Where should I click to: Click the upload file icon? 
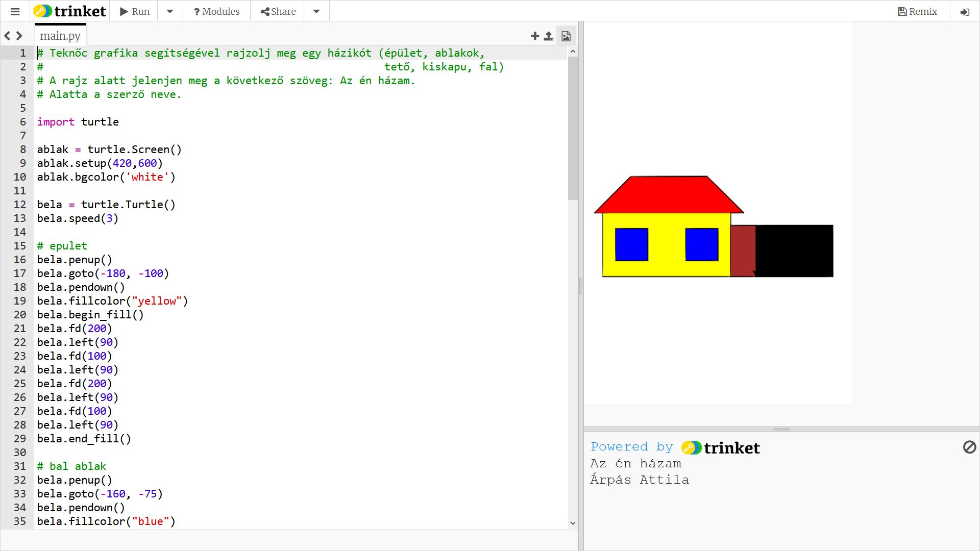click(548, 36)
